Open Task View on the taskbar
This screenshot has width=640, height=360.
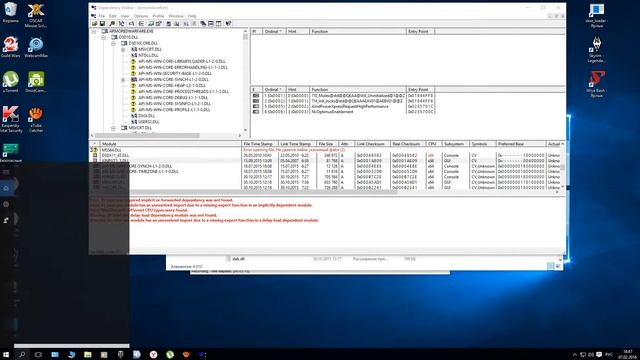38,354
